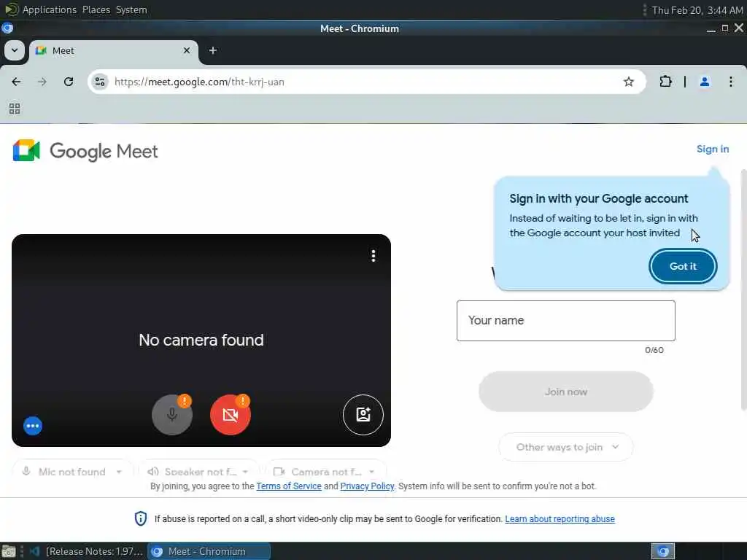Click the 0/60 character counter
Viewport: 747px width, 560px height.
coord(654,350)
